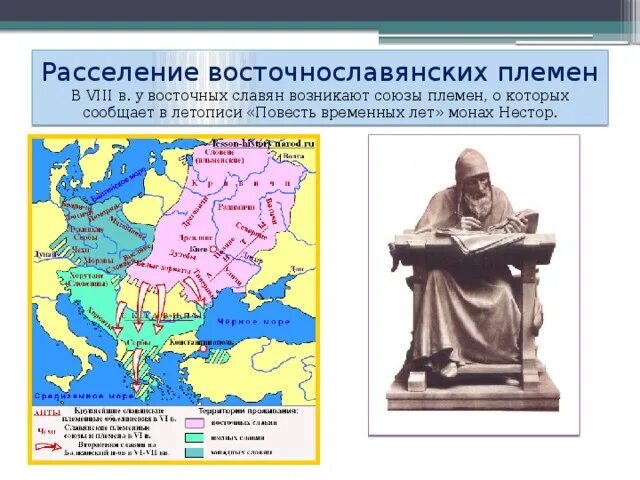The height and width of the screenshot is (480, 640).
Task: Click the red "АНТЫ" legend sample label
Action: pyautogui.click(x=47, y=412)
